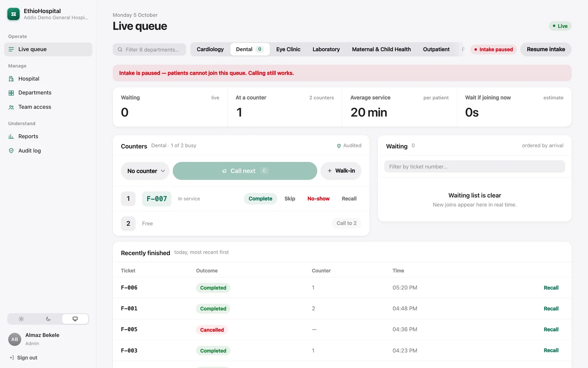Mark ticket F-007 as Complete
Viewport: 588px width, 368px height.
click(261, 199)
